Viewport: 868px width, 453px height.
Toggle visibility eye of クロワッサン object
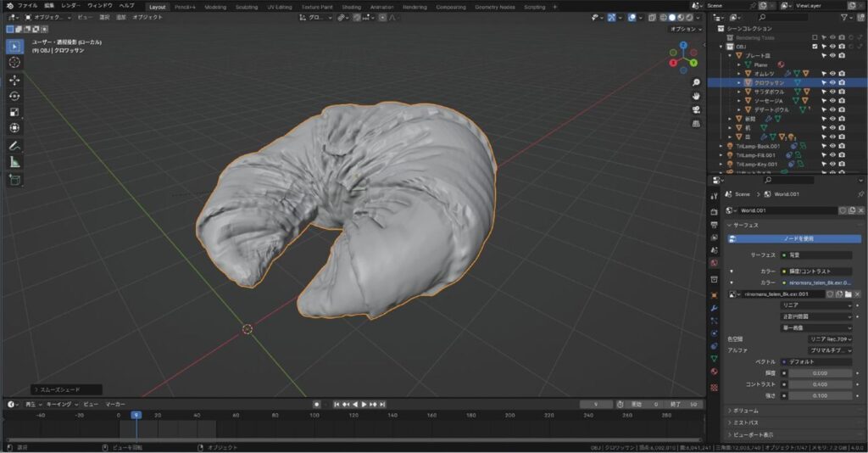coord(832,82)
